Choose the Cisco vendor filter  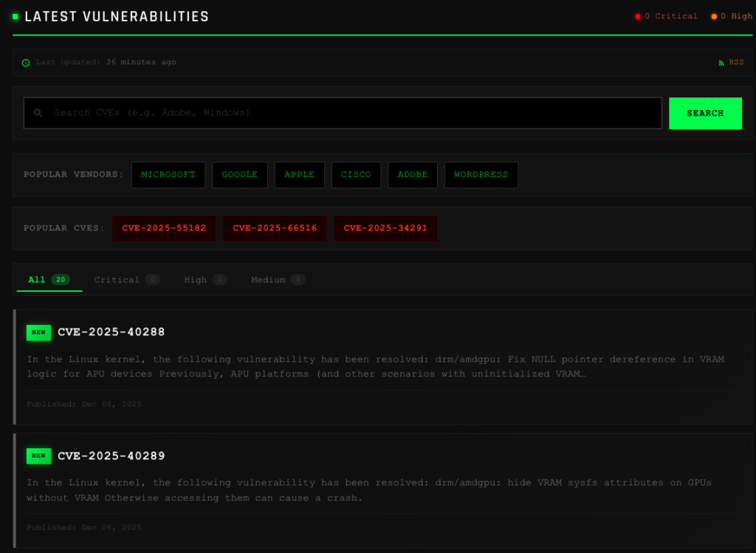point(356,175)
